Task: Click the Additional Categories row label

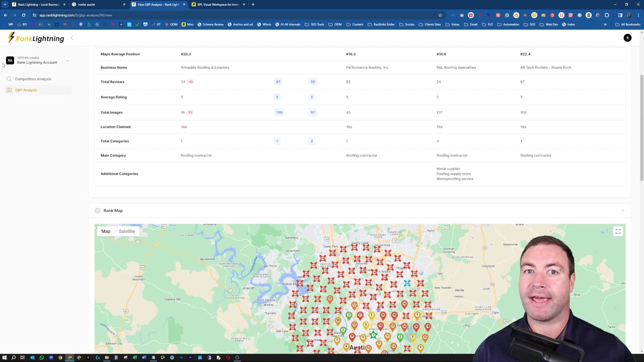Action: point(119,174)
